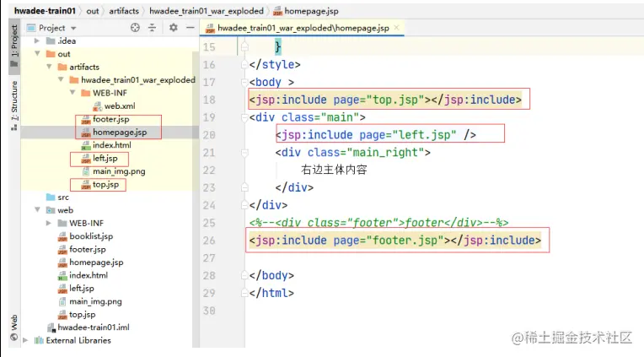Click the footer.jsp include code line
This screenshot has width=644, height=357.
pos(395,241)
